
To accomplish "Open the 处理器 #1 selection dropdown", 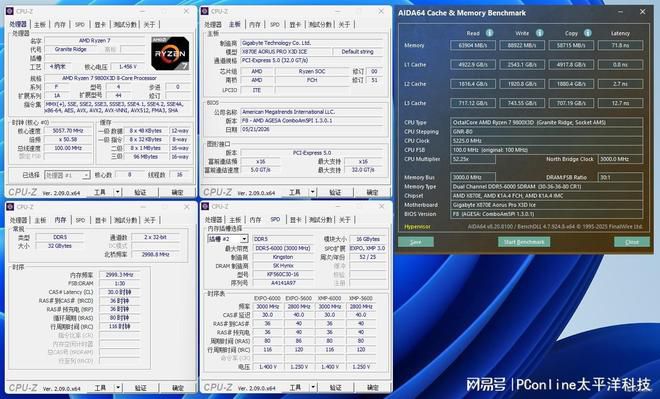I will pyautogui.click(x=67, y=175).
